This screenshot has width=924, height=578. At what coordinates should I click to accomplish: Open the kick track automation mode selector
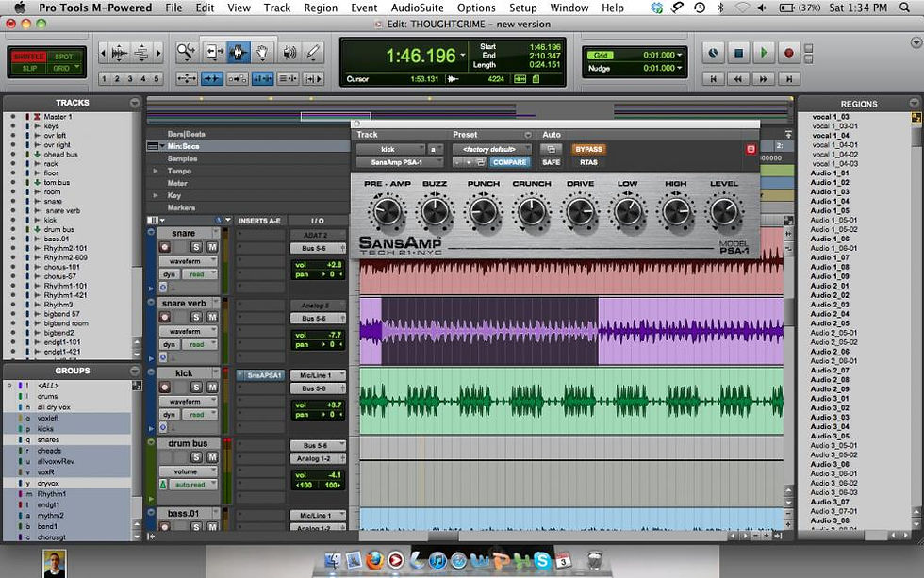coord(199,414)
